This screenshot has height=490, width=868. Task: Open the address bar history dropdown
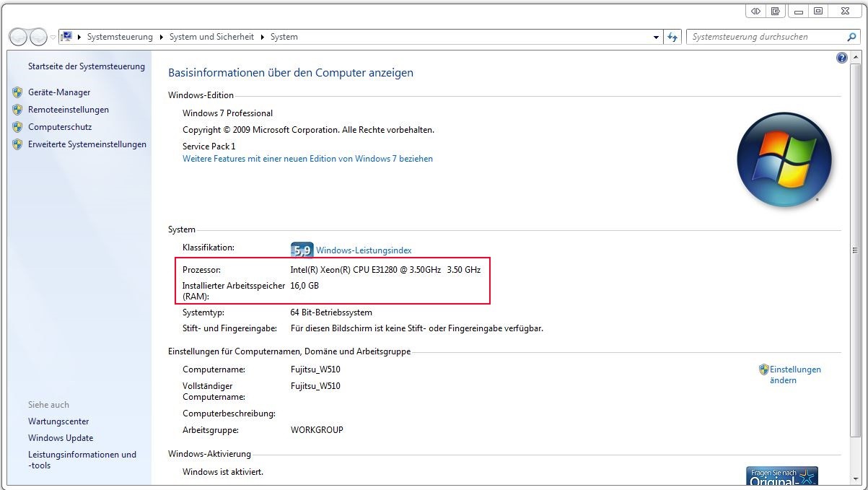point(656,37)
